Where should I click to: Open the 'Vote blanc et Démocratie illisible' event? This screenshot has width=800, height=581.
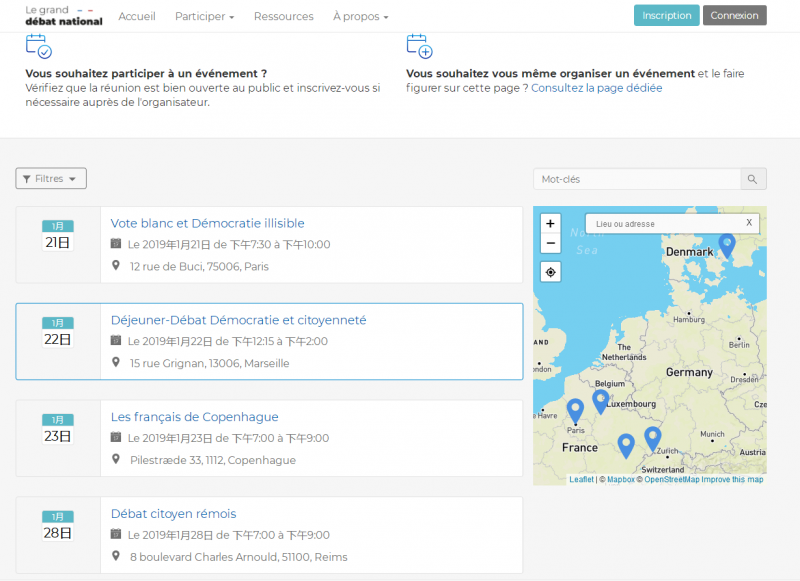pos(207,223)
